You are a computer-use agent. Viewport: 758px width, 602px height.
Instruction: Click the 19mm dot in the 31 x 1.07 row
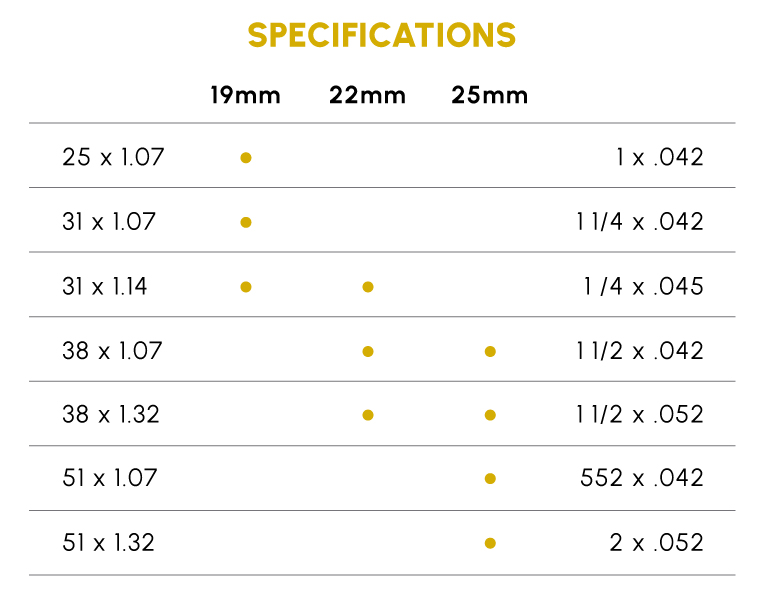[246, 222]
